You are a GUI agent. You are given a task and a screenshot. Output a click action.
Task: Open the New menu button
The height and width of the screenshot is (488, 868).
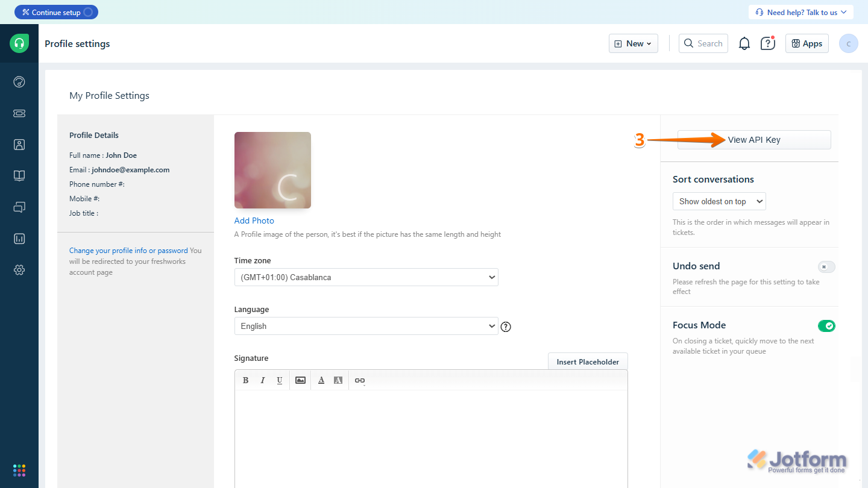pos(633,43)
